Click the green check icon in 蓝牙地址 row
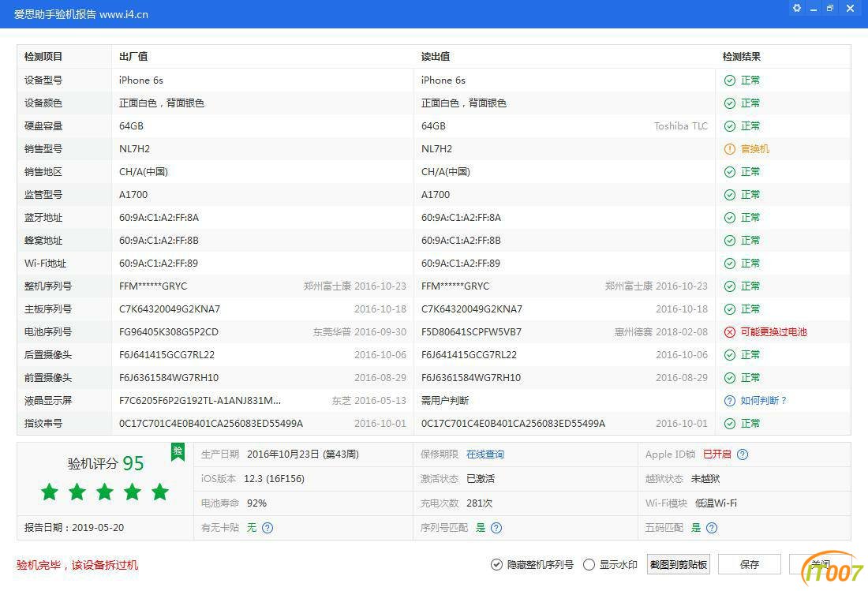 730,218
